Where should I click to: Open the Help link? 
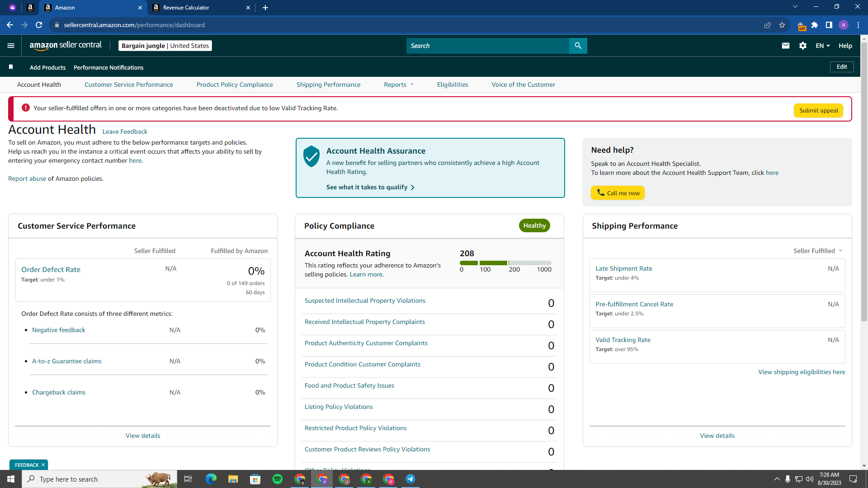[x=845, y=46]
